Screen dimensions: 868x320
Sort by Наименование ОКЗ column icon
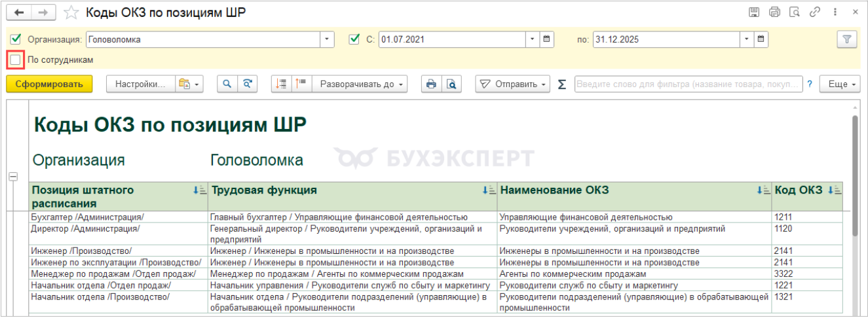[x=763, y=190]
